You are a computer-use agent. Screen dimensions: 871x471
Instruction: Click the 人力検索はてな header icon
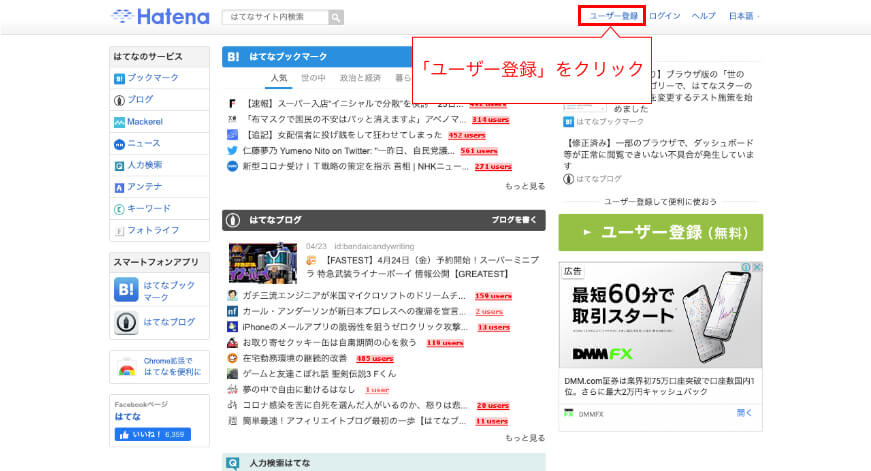pyautogui.click(x=233, y=463)
